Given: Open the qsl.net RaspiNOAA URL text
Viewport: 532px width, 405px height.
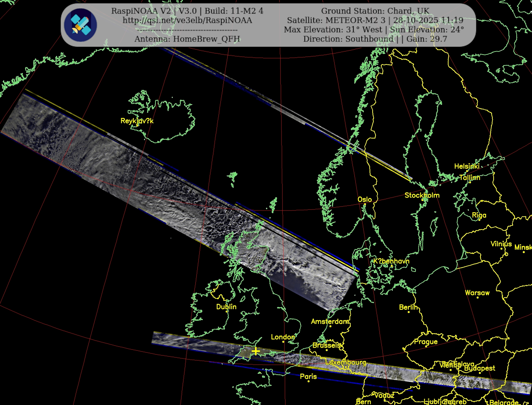Looking at the screenshot, I should point(187,20).
